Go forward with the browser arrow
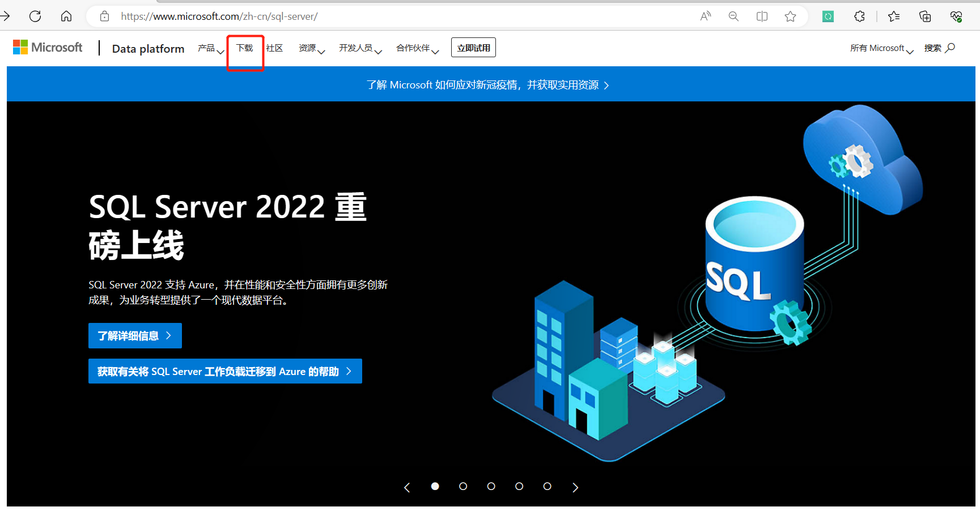The image size is (980, 511). [5, 16]
